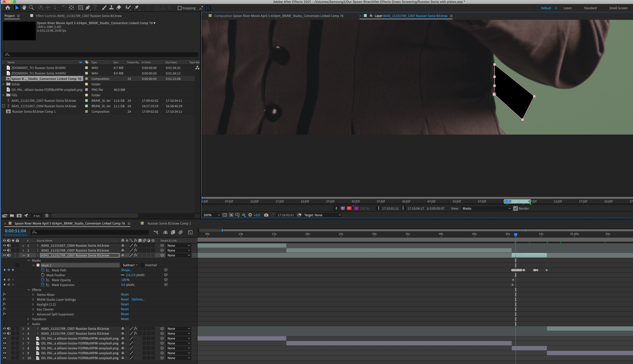Screen dimensions: 633x364
Task: Click the Take Snapshot camera icon
Action: (266, 215)
